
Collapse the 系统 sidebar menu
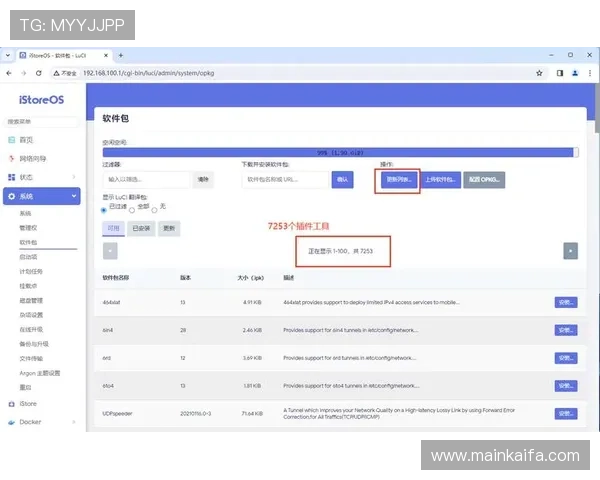click(x=41, y=197)
